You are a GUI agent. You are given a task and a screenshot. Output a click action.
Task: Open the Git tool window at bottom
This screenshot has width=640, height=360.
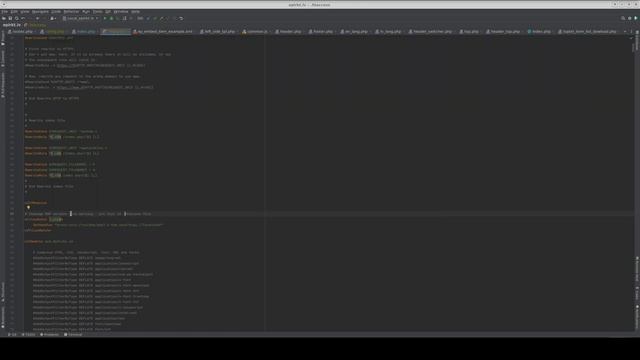pyautogui.click(x=12, y=335)
